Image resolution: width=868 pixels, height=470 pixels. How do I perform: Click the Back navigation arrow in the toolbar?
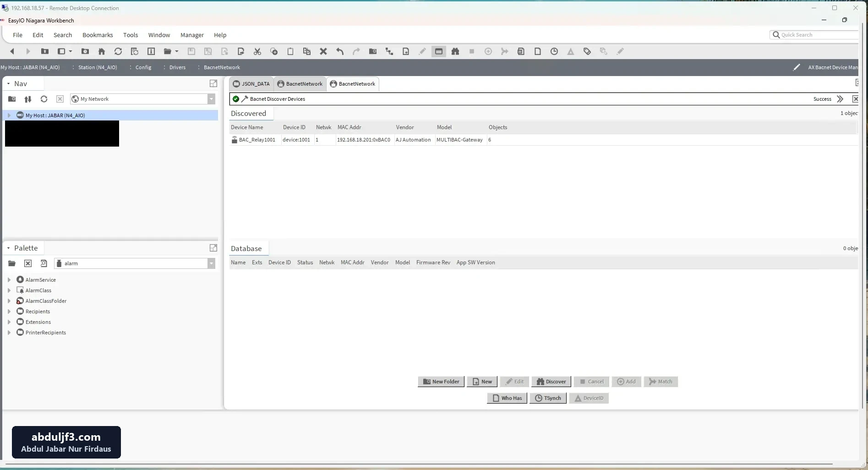pos(12,51)
